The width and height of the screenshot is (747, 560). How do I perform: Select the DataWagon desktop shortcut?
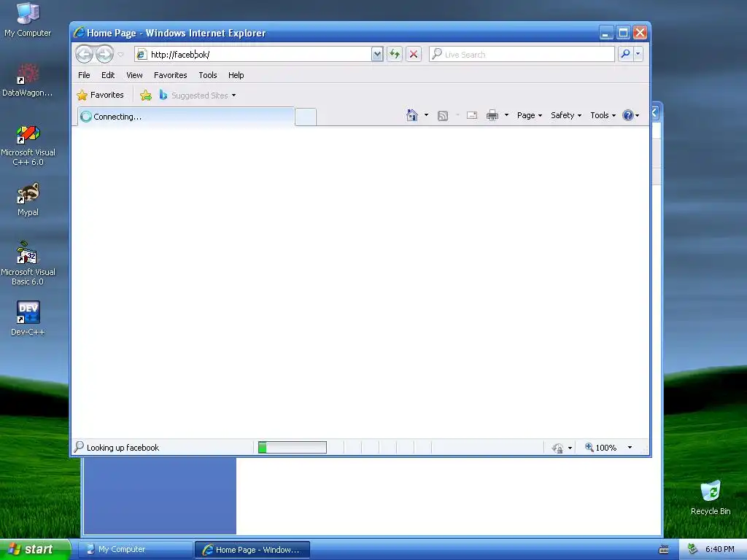[x=27, y=80]
